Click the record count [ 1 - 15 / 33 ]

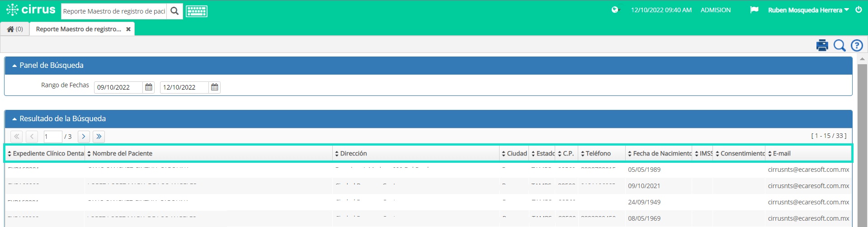[x=829, y=136]
